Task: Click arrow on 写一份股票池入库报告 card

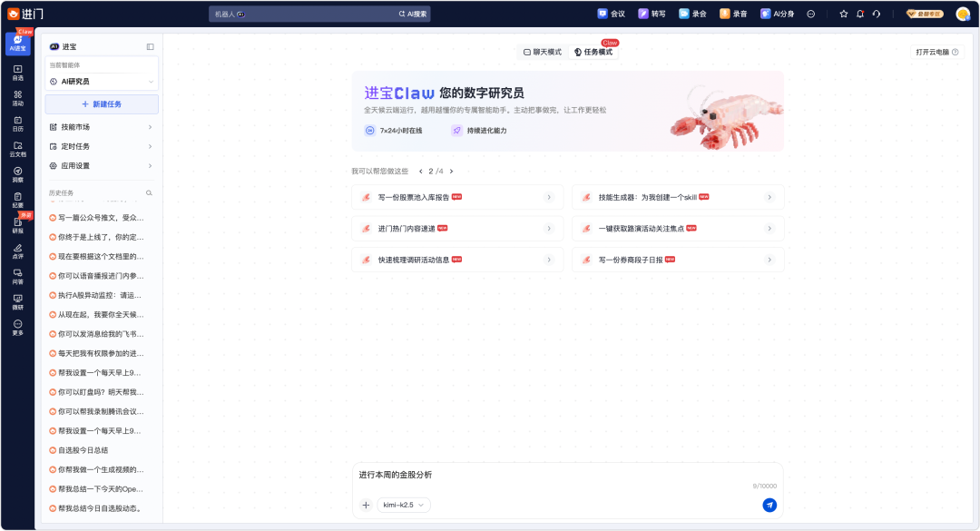Action: [x=549, y=197]
